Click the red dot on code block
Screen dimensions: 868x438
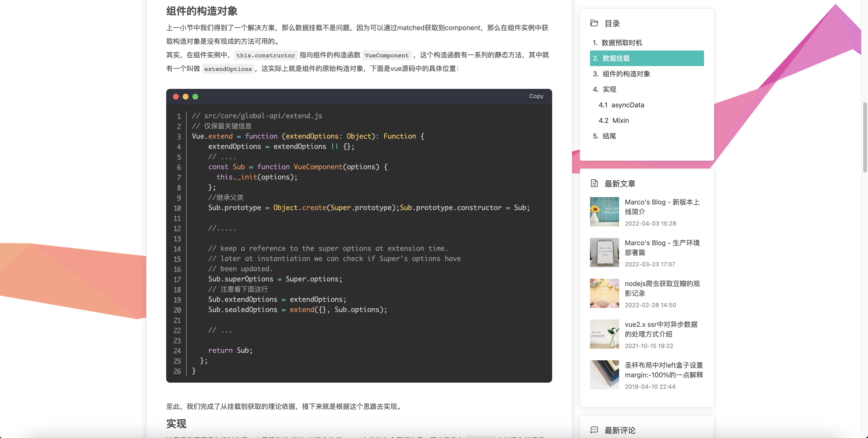pyautogui.click(x=176, y=97)
